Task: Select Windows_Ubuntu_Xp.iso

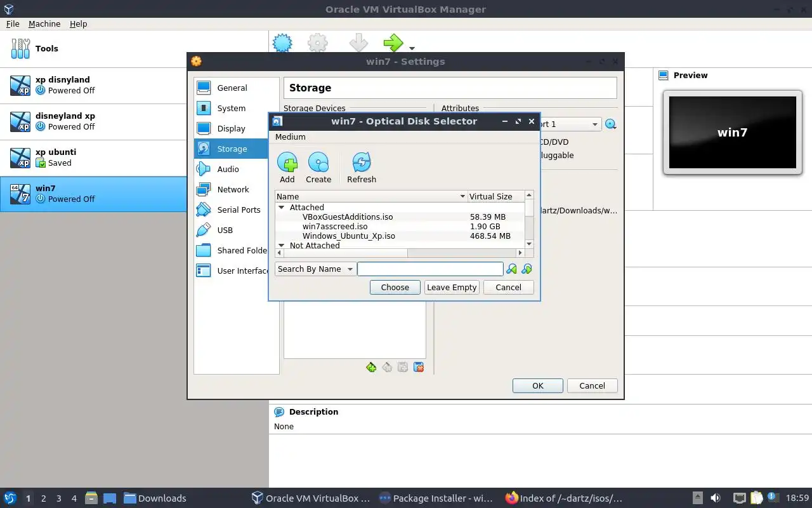Action: pos(349,236)
